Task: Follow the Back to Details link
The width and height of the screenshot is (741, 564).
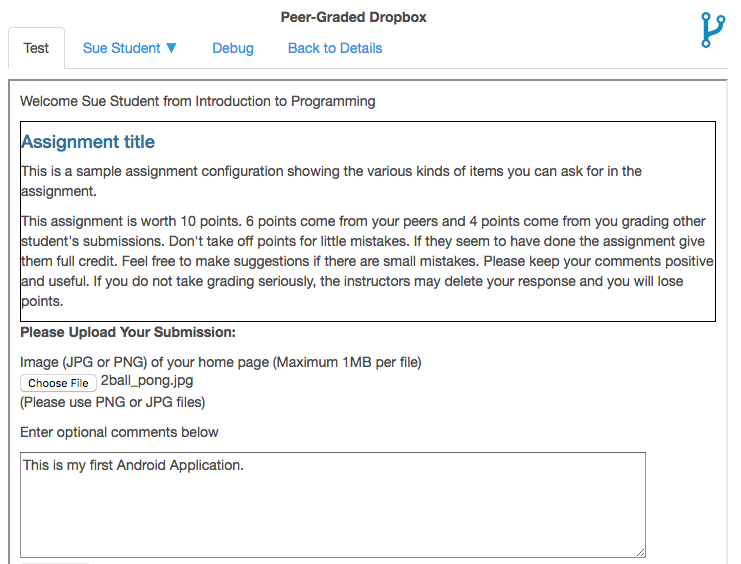Action: (335, 48)
